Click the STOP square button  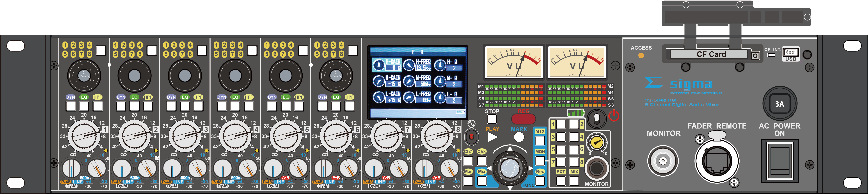492,119
